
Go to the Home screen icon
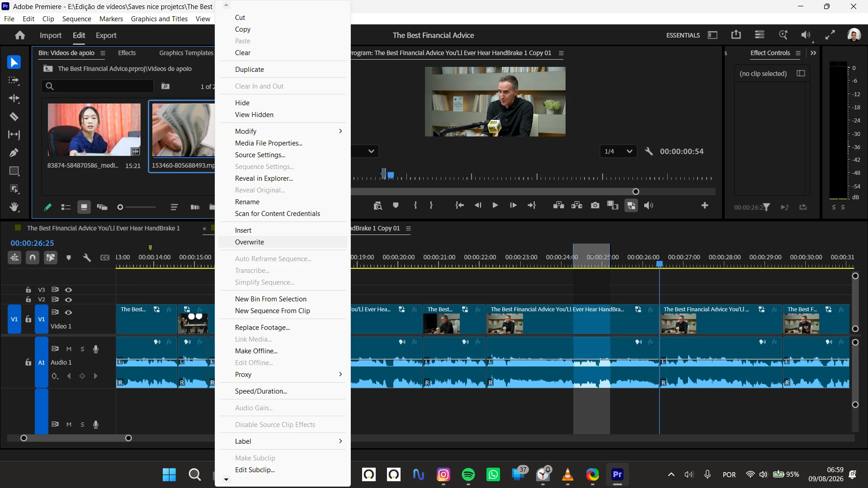pyautogui.click(x=20, y=35)
